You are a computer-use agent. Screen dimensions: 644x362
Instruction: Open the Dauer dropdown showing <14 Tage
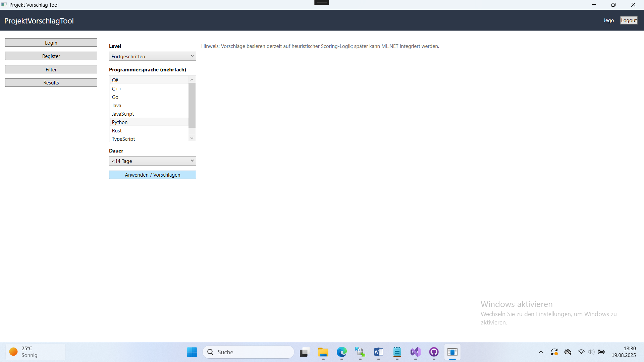pos(152,161)
